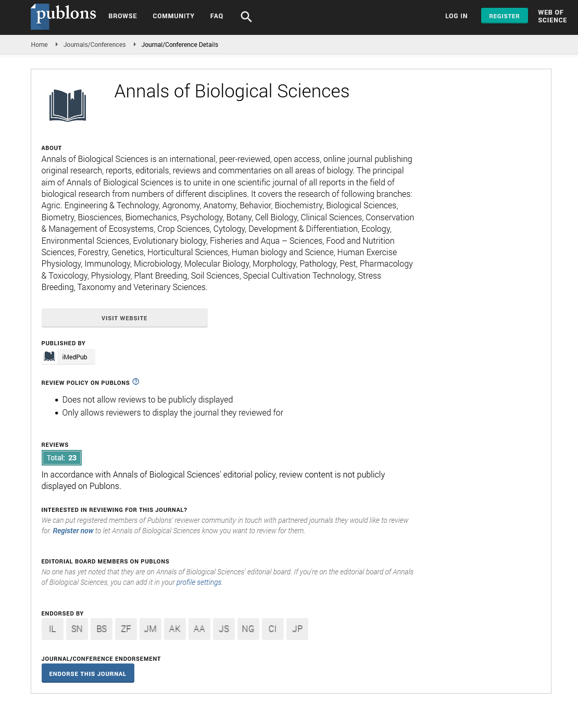Select the JP endorser avatar

click(x=297, y=629)
